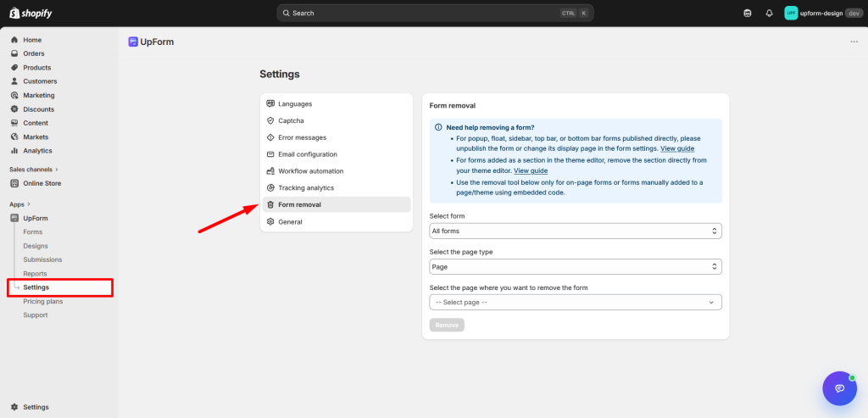Open Email configuration settings tab

click(337, 154)
